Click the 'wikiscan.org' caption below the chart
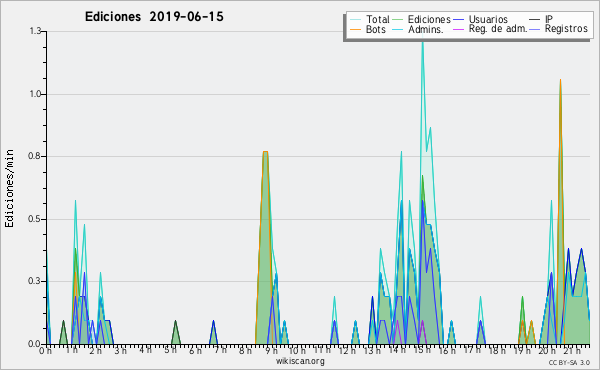 pos(300,361)
